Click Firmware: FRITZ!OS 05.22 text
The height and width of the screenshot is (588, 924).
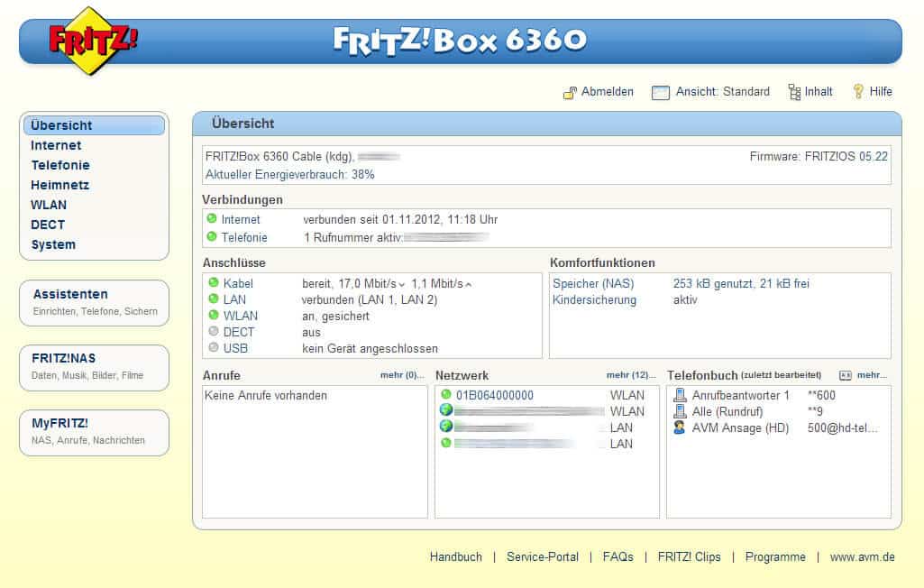[819, 156]
